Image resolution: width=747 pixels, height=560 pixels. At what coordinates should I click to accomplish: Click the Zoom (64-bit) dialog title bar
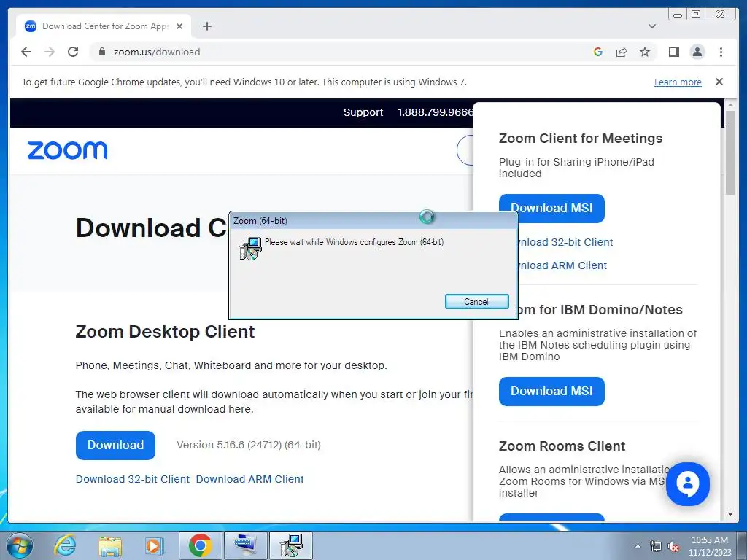click(x=373, y=220)
